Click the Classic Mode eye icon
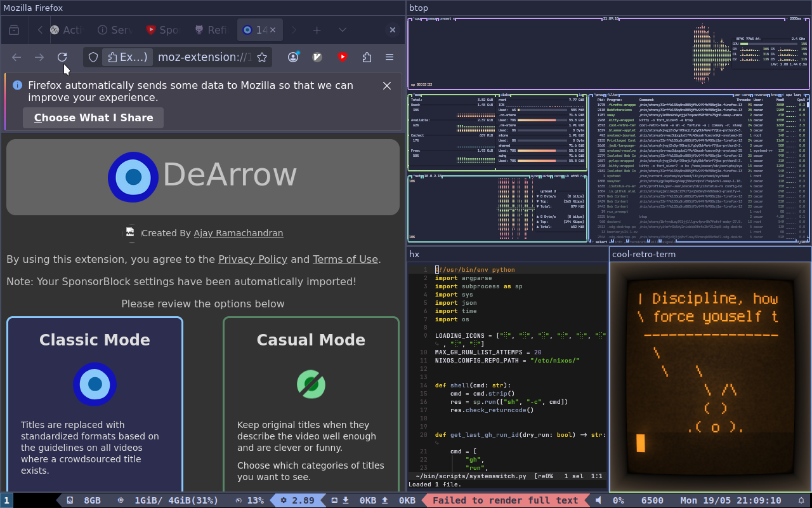The width and height of the screenshot is (812, 508). coord(95,384)
